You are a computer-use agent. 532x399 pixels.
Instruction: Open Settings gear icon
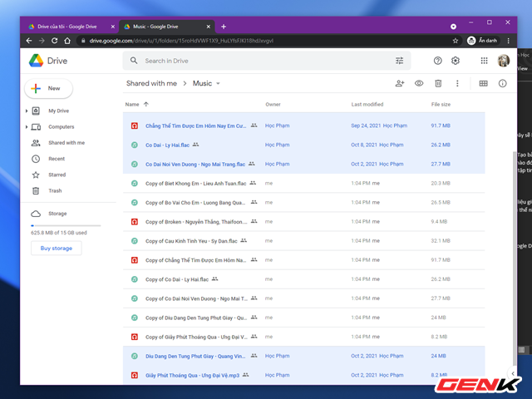pyautogui.click(x=456, y=61)
